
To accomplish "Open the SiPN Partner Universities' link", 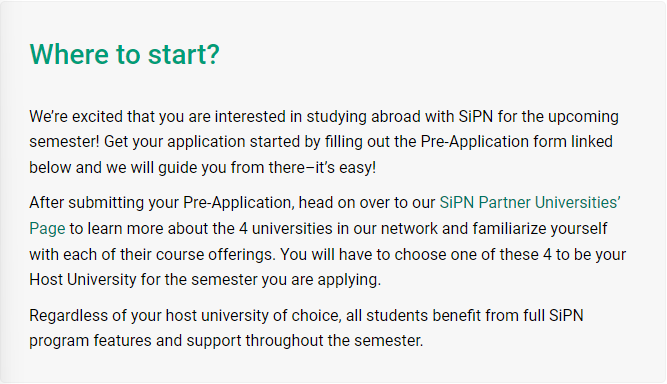I will pos(530,203).
